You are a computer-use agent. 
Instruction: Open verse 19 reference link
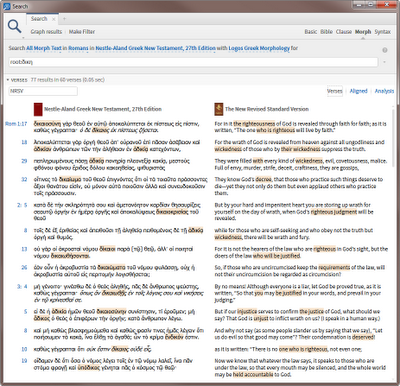click(x=24, y=361)
